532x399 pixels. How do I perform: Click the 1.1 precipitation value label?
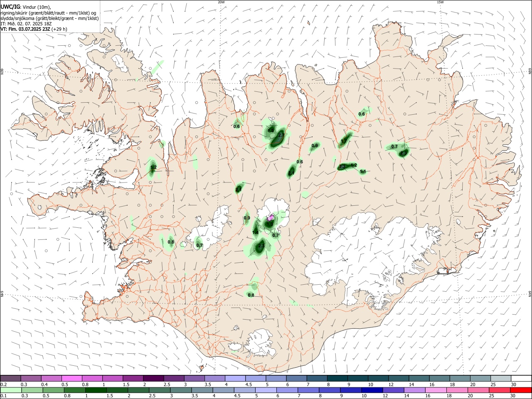coord(363,171)
